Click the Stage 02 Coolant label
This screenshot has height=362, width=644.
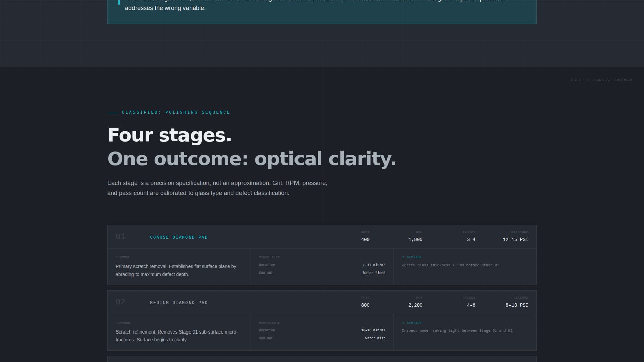pyautogui.click(x=266, y=338)
